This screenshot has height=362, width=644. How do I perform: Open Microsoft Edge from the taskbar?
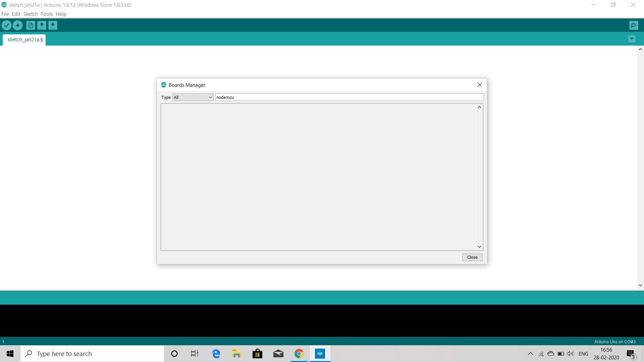[x=216, y=354]
